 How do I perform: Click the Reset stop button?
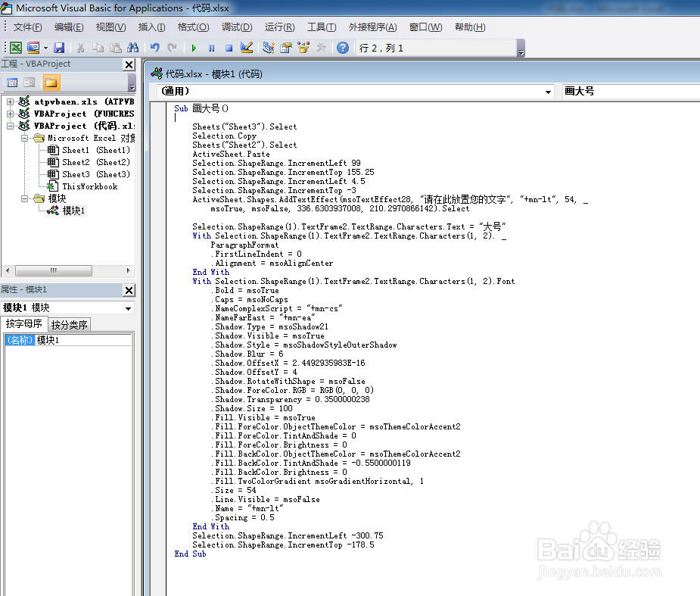pos(229,48)
